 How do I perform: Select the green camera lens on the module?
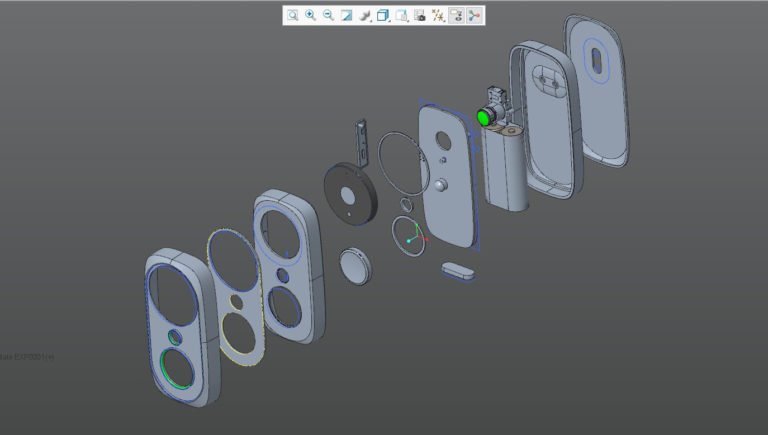(x=483, y=117)
